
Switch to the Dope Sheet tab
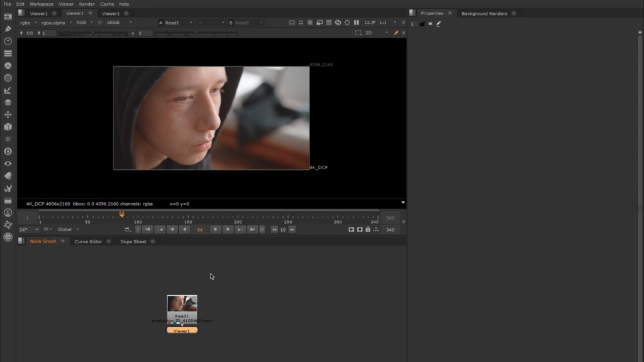pyautogui.click(x=133, y=241)
